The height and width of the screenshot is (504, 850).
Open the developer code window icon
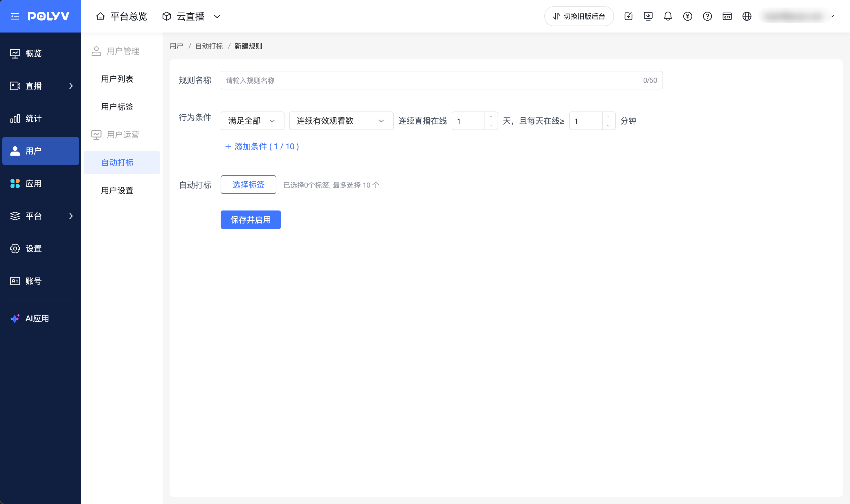[727, 16]
